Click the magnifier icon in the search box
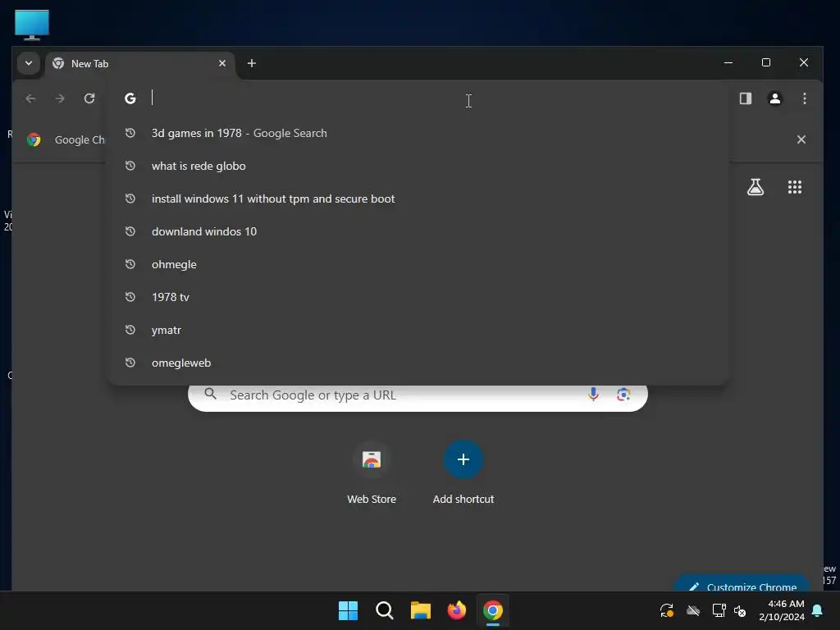Viewport: 840px width, 630px height. 211,395
